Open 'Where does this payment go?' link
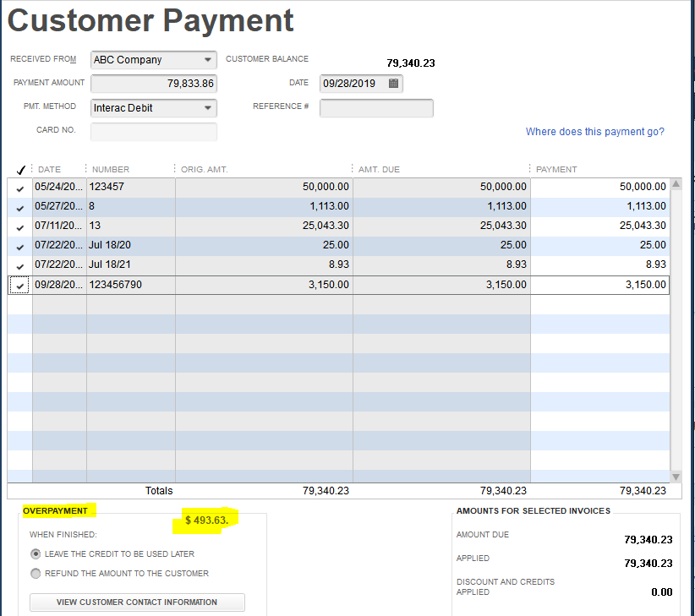This screenshot has width=695, height=616. tap(595, 132)
